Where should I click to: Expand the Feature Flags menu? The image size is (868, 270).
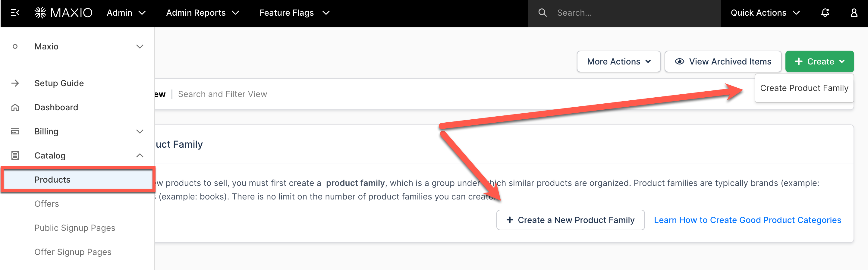click(294, 13)
